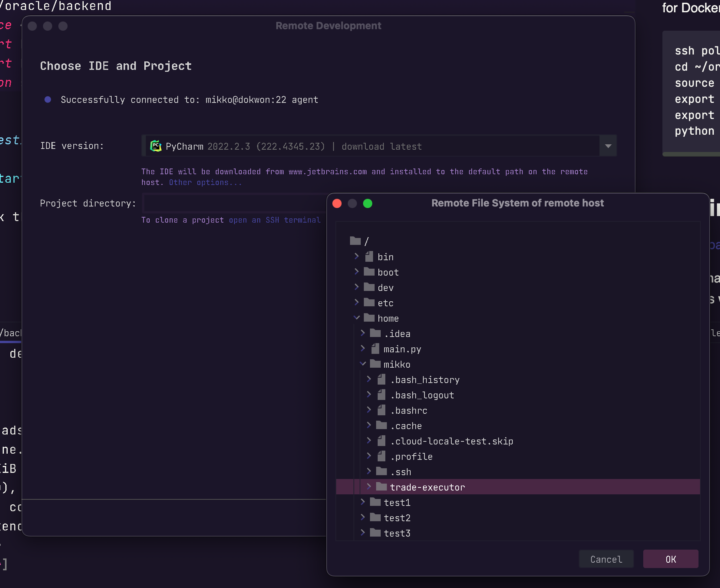Click the green zoom button of file system dialog
720x588 pixels.
coord(368,203)
